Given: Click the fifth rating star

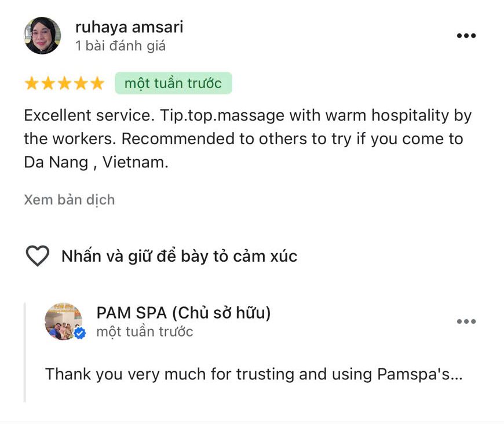Looking at the screenshot, I should pos(97,83).
